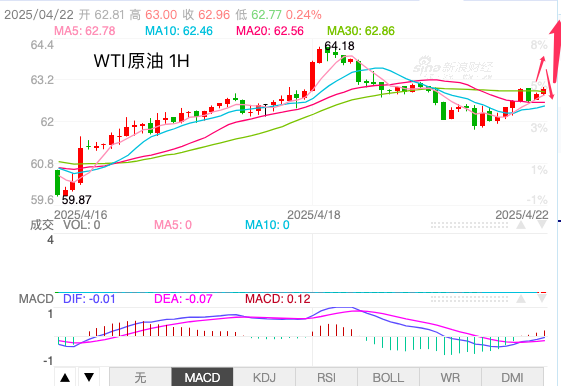Select the MACD indicator tab
Viewport: 561px width, 386px height.
pyautogui.click(x=202, y=377)
